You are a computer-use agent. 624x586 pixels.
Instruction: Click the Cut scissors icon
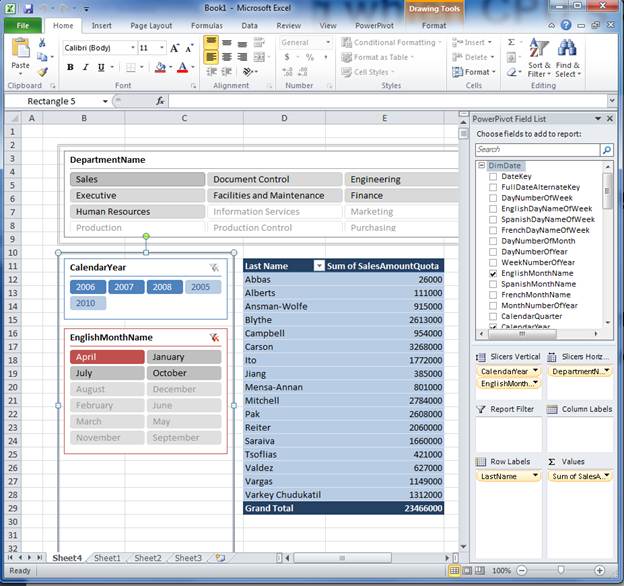click(42, 43)
